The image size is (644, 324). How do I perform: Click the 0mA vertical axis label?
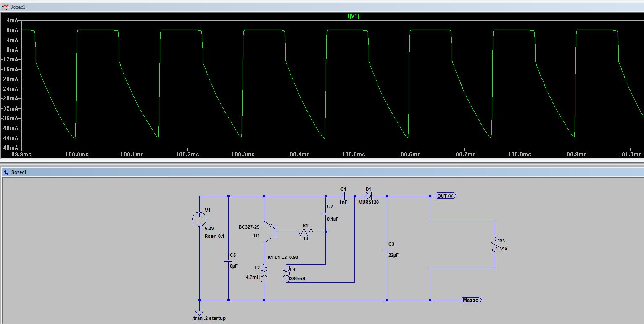click(12, 30)
